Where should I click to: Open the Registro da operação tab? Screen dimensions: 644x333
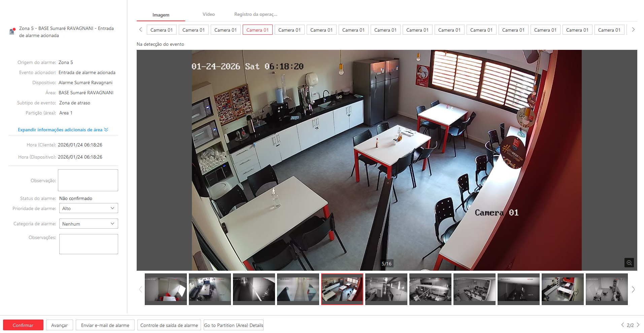[256, 14]
